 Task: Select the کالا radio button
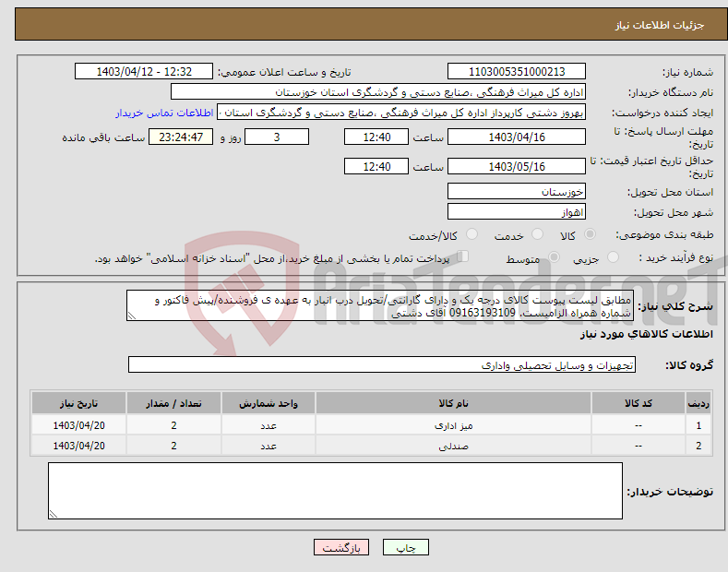click(590, 234)
